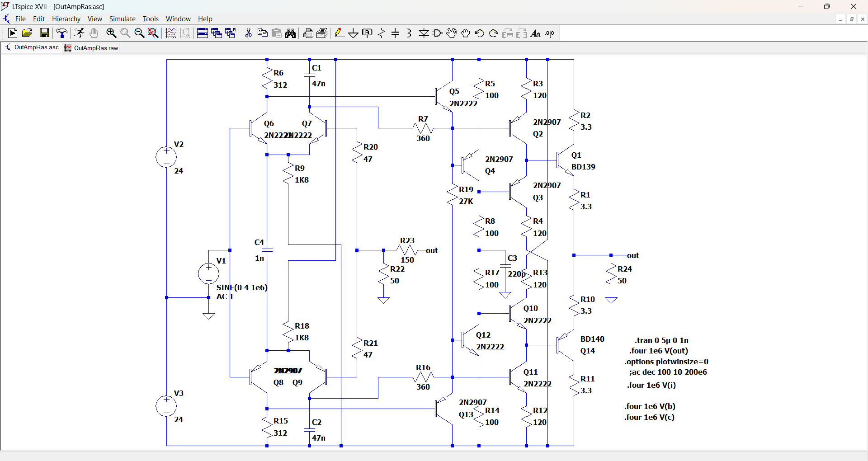Click the C3 220p capacitor value
The height and width of the screenshot is (461, 868).
click(x=517, y=274)
